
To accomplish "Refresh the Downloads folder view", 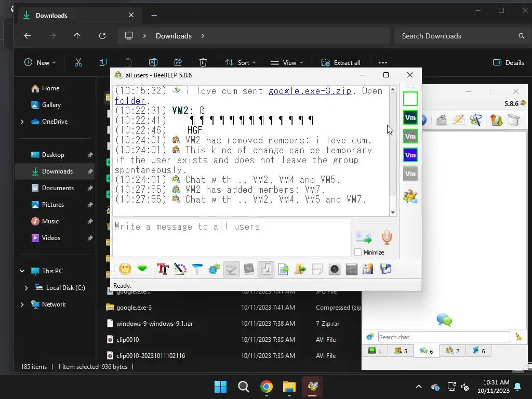I will tap(102, 36).
